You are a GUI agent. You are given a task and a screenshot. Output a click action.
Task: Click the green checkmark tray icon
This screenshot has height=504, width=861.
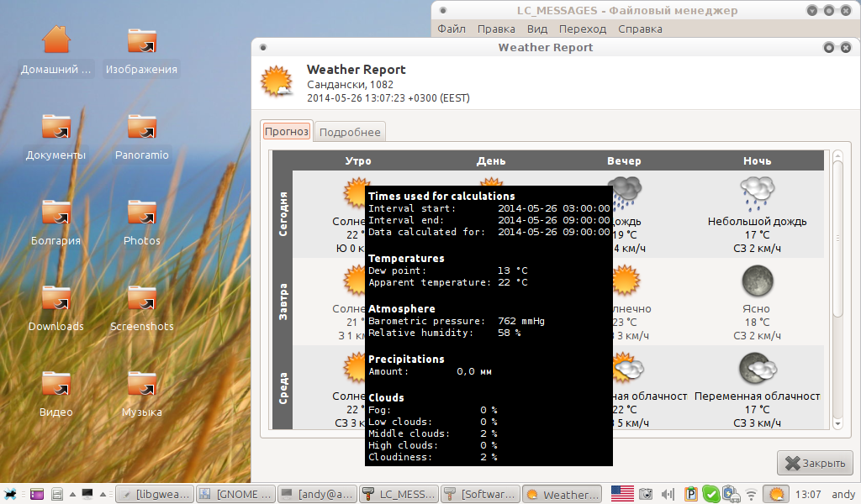(711, 494)
